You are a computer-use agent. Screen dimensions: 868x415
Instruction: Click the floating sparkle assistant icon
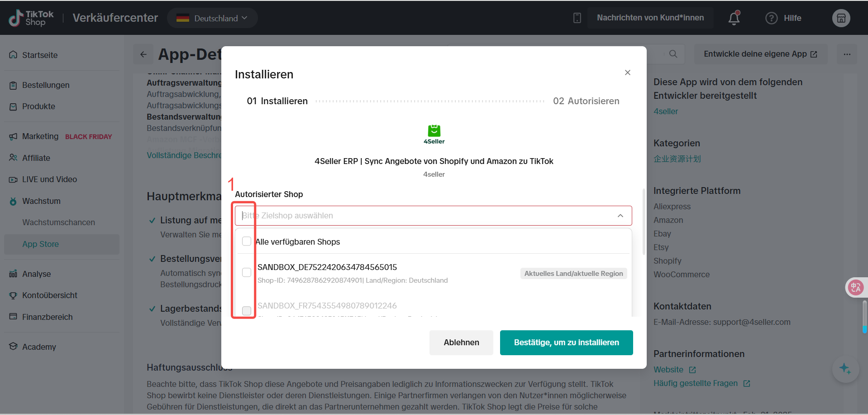[x=845, y=369]
